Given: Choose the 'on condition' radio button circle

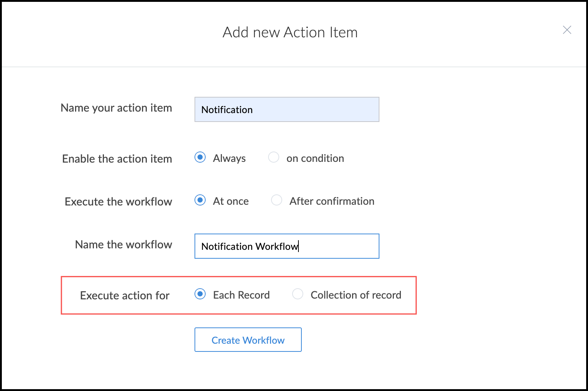Looking at the screenshot, I should [x=274, y=157].
